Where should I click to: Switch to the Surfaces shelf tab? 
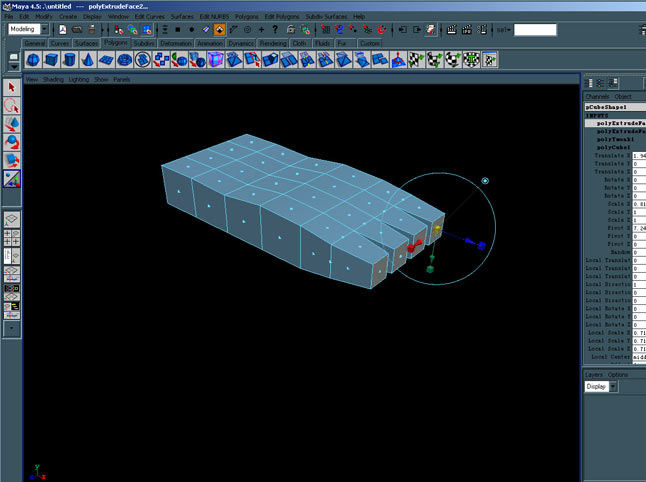tap(87, 43)
